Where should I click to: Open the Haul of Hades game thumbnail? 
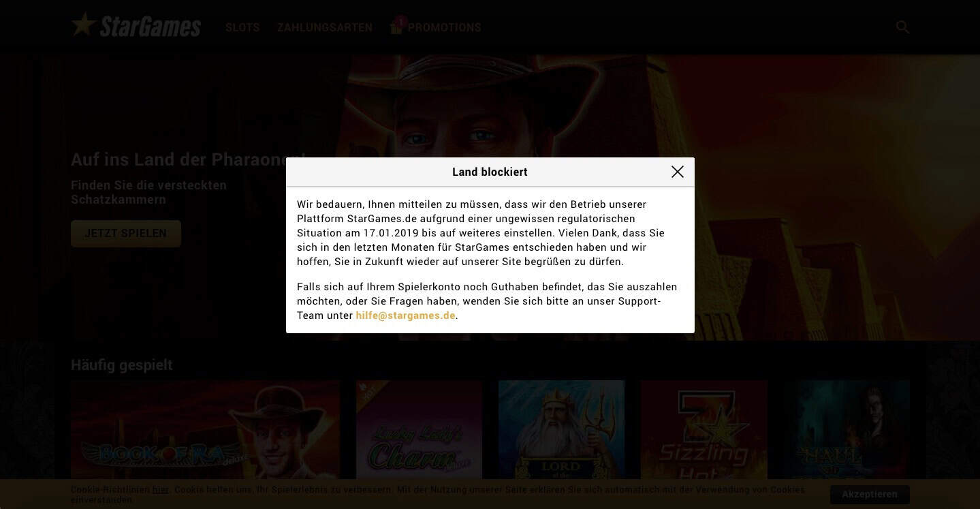847,429
